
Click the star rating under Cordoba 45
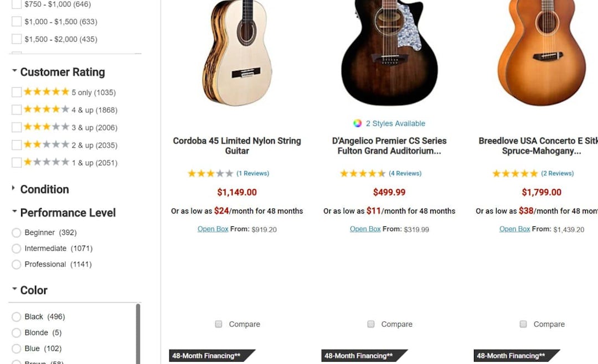point(210,173)
